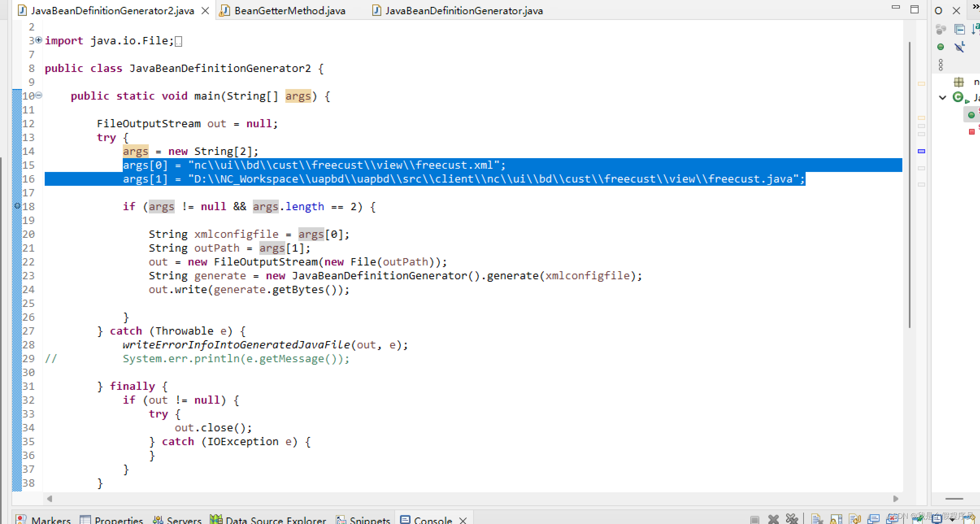The width and height of the screenshot is (980, 524).
Task: Click writeErrorInfoIntoGeneratedJavaFile method call
Action: coord(236,345)
